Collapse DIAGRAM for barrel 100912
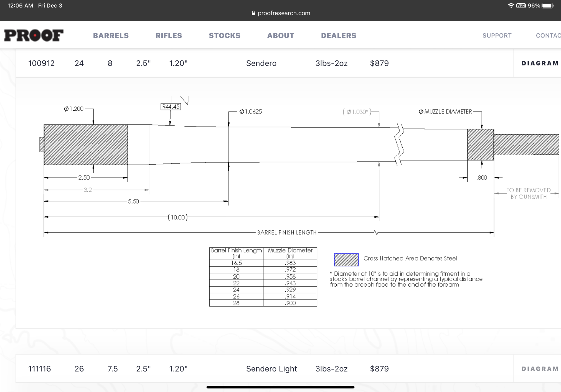Screen dimensions: 561x392 tap(540, 63)
